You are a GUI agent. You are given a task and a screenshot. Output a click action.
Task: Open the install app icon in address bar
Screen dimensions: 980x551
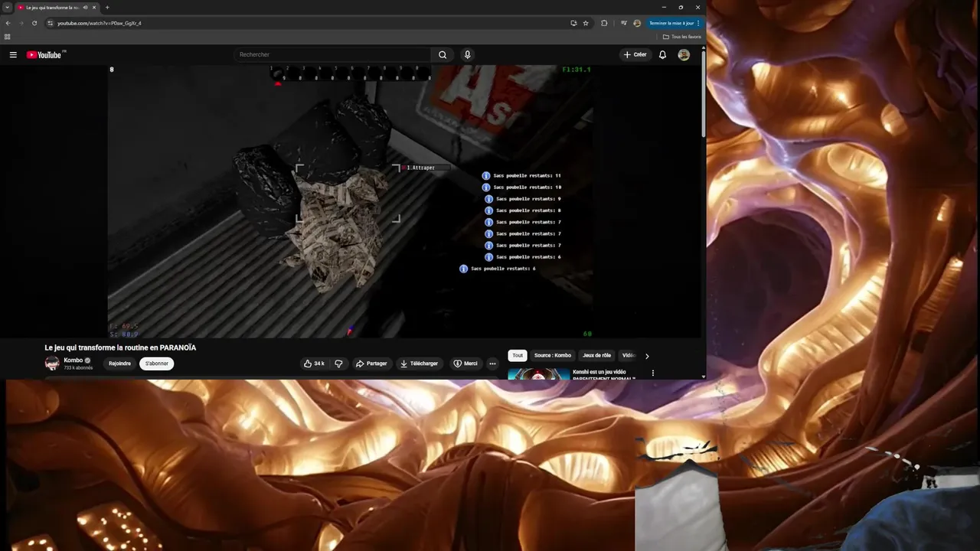point(573,23)
